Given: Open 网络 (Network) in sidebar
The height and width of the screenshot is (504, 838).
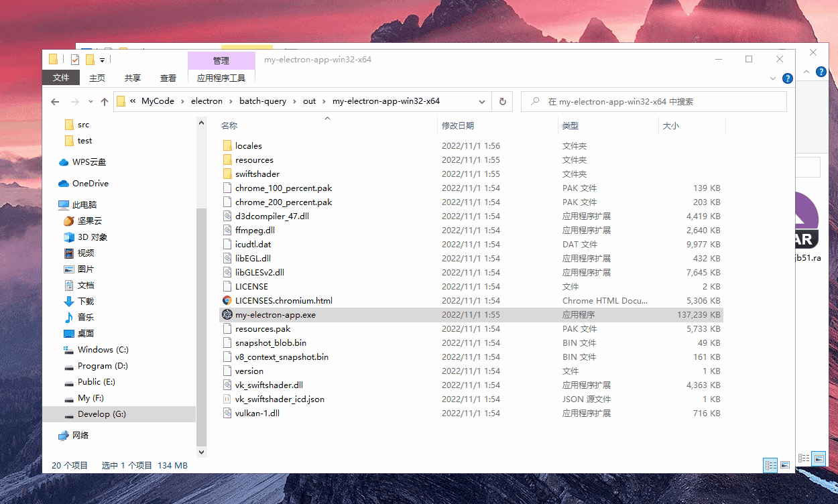Looking at the screenshot, I should pos(74,436).
